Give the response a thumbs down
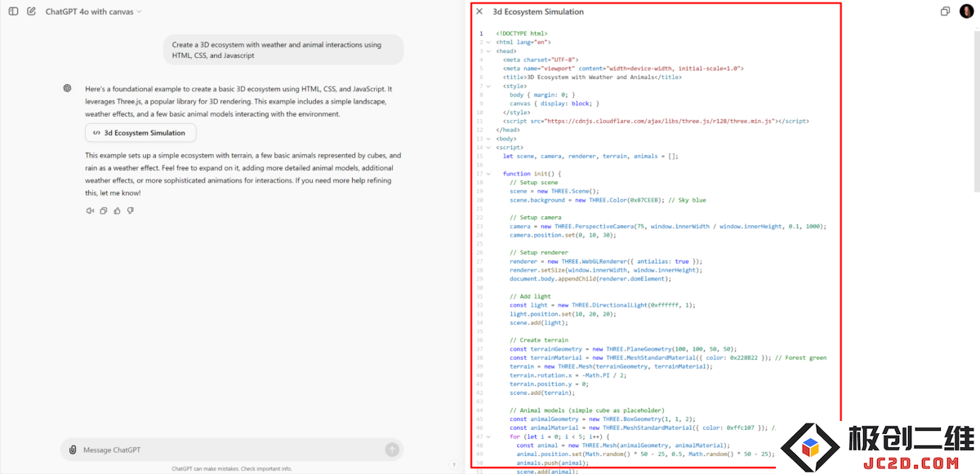The height and width of the screenshot is (474, 980). point(130,210)
